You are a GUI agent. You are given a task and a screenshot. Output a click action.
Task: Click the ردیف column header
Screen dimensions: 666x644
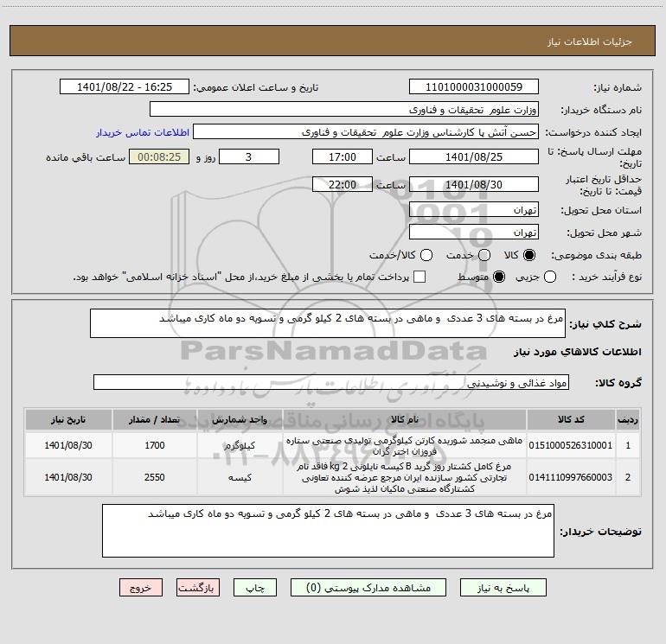coord(628,419)
